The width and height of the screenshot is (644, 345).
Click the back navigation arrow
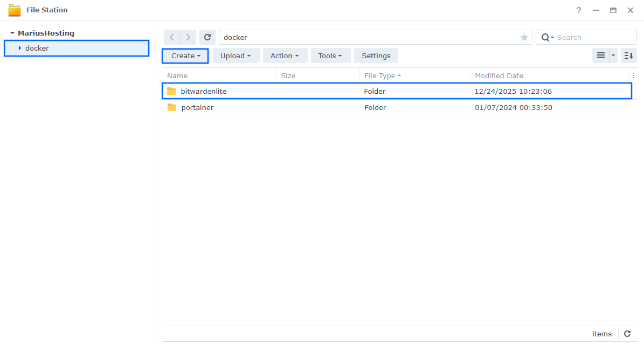pos(171,37)
